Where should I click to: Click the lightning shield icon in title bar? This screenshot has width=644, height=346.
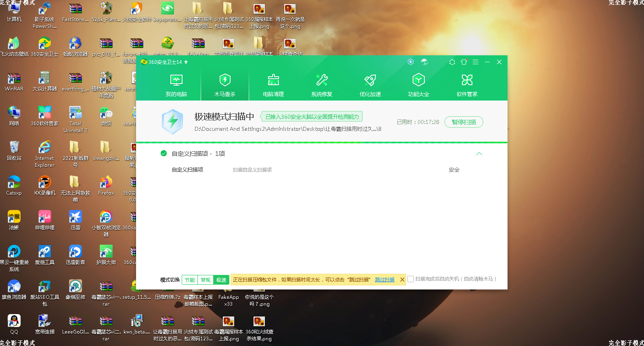click(411, 62)
